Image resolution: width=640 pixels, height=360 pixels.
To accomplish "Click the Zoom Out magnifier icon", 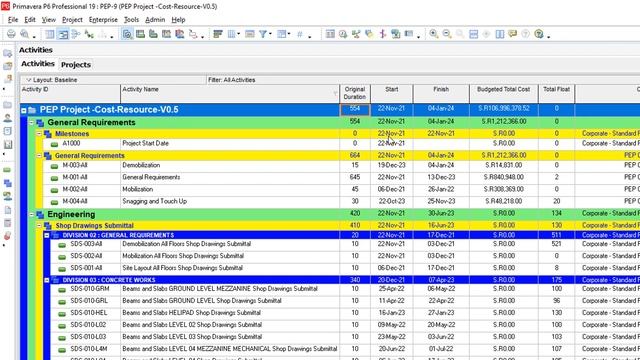I will 447,34.
